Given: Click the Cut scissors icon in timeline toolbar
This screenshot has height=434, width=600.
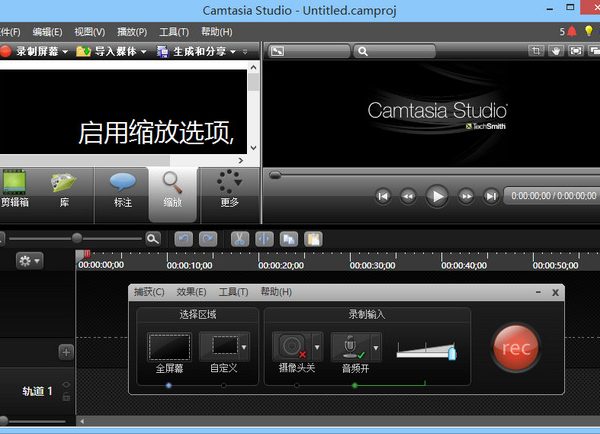Looking at the screenshot, I should click(x=239, y=239).
